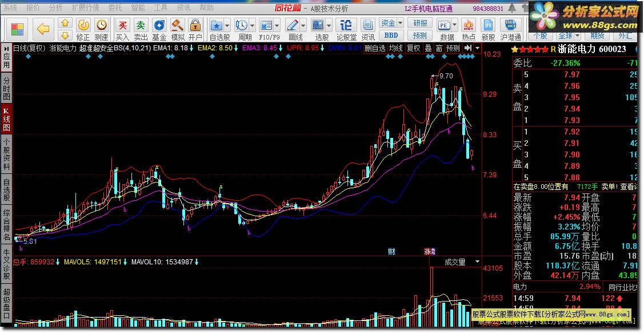Click the 电力 sector row
This screenshot has height=333, width=644.
(x=557, y=287)
